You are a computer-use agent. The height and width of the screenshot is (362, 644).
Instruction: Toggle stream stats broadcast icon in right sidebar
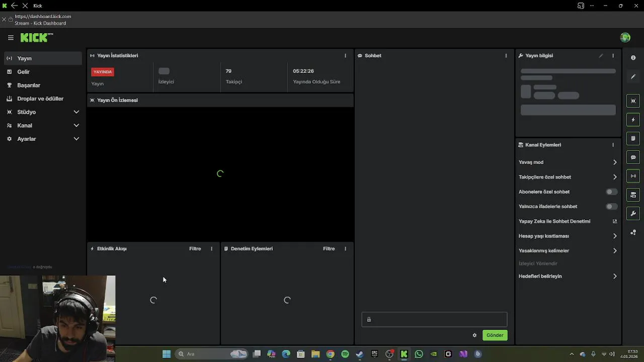point(633,176)
